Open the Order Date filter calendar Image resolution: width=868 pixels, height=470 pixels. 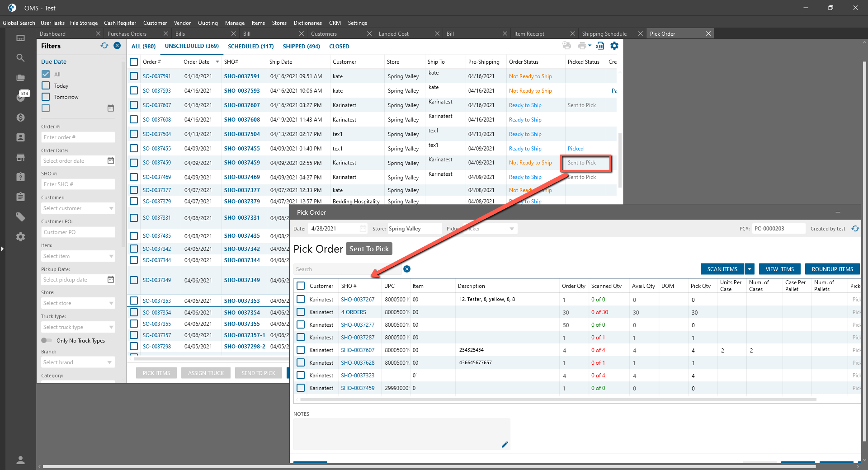111,160
